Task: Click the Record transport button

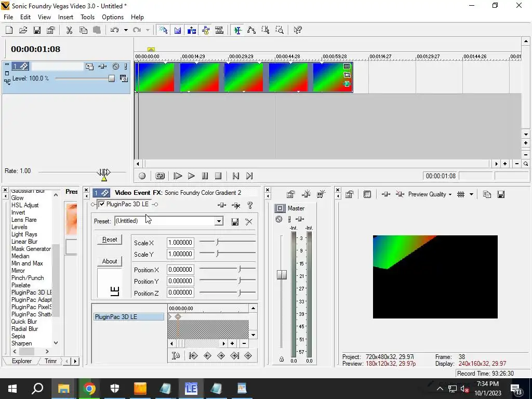Action: 142,176
